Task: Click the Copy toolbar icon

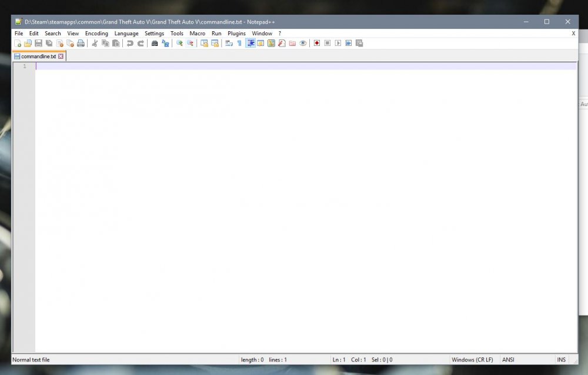Action: point(105,43)
